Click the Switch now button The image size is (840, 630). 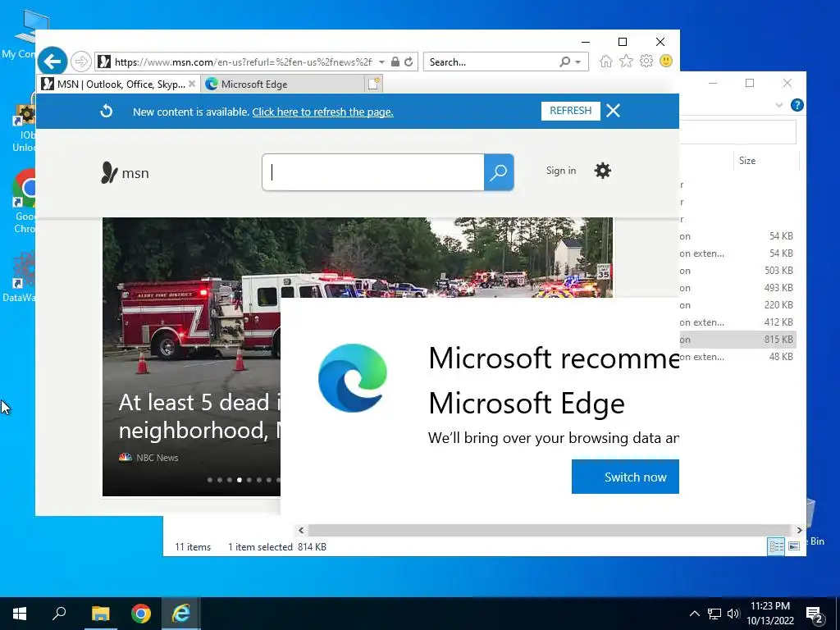[x=625, y=477]
